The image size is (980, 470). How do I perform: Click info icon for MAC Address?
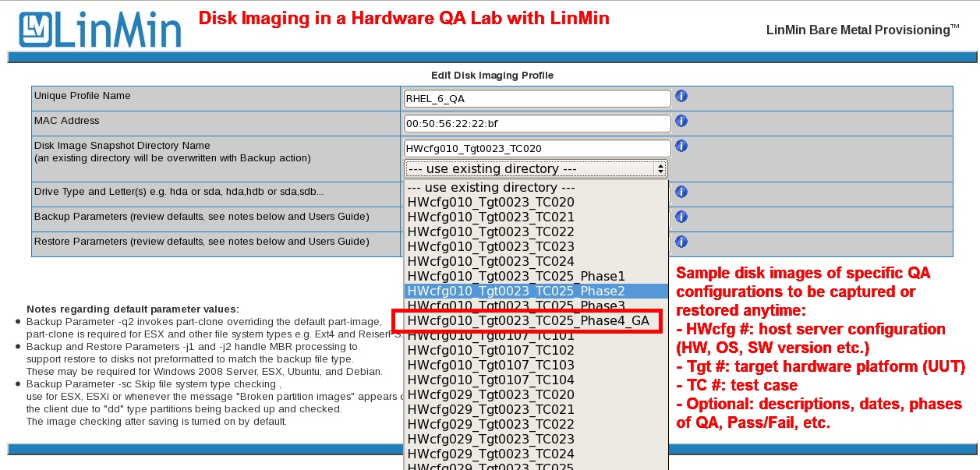tap(681, 121)
